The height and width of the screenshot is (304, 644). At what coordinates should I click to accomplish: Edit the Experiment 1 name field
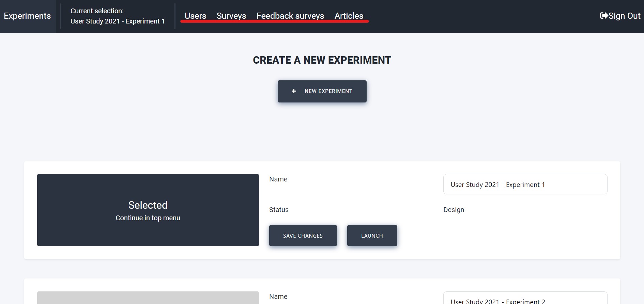[525, 184]
